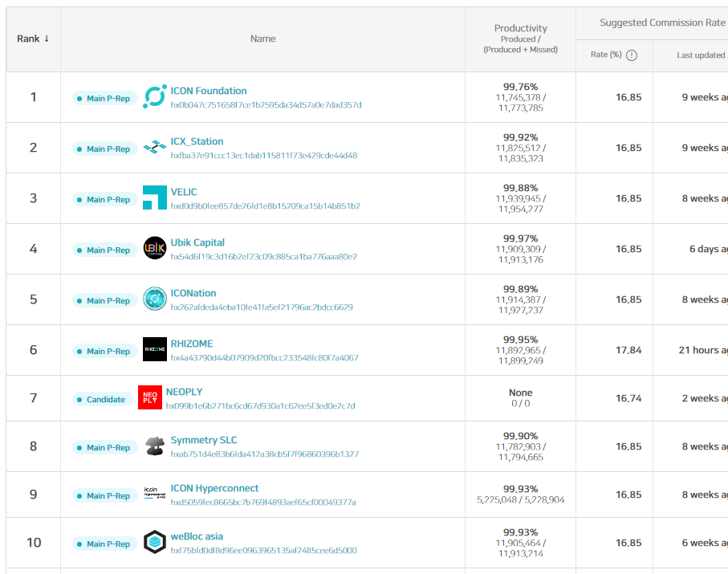Select the 99.97% productivity value
This screenshot has width=728, height=574.
[x=520, y=238]
